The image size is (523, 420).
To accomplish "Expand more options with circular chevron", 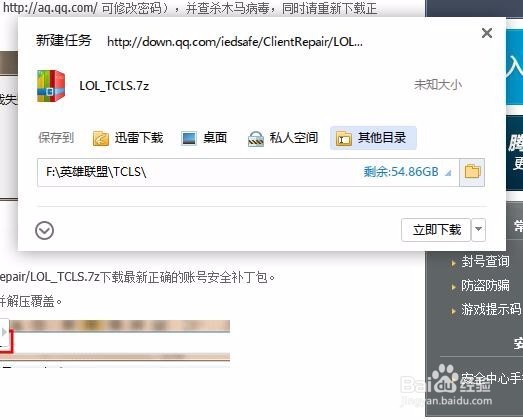I will tap(44, 230).
